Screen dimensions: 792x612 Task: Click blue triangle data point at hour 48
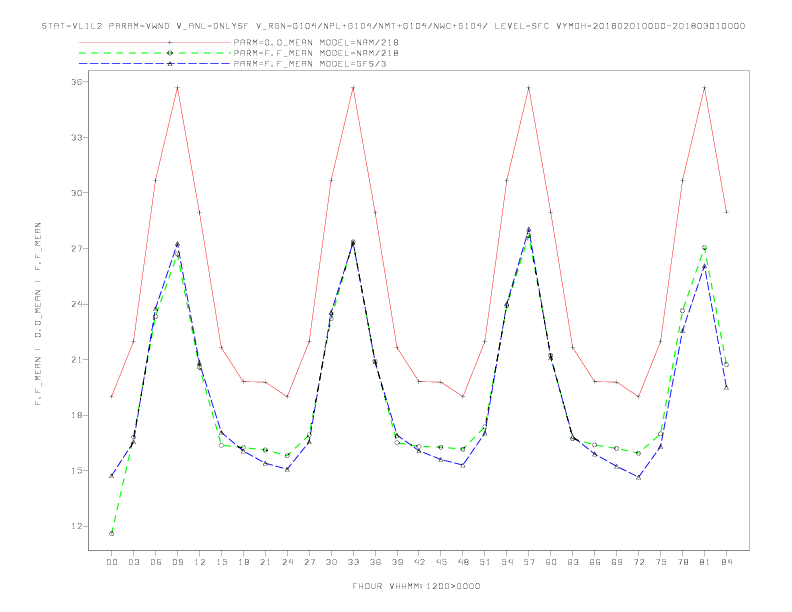pyautogui.click(x=463, y=466)
